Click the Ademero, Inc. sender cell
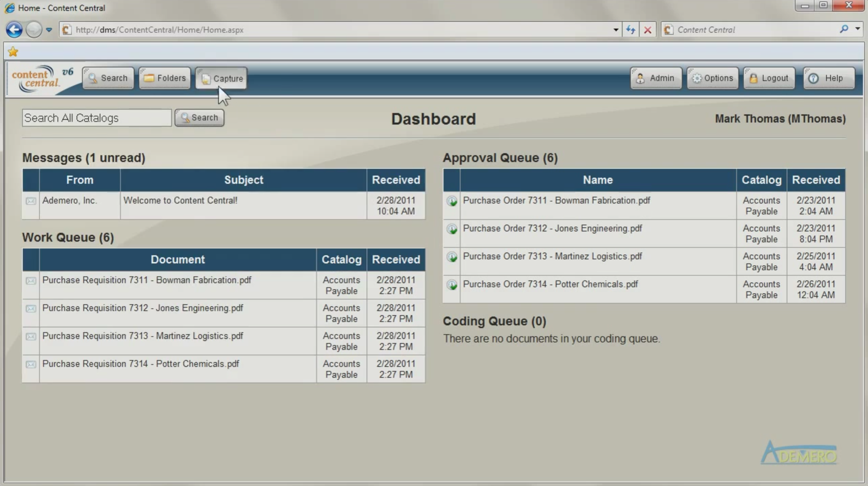 80,206
